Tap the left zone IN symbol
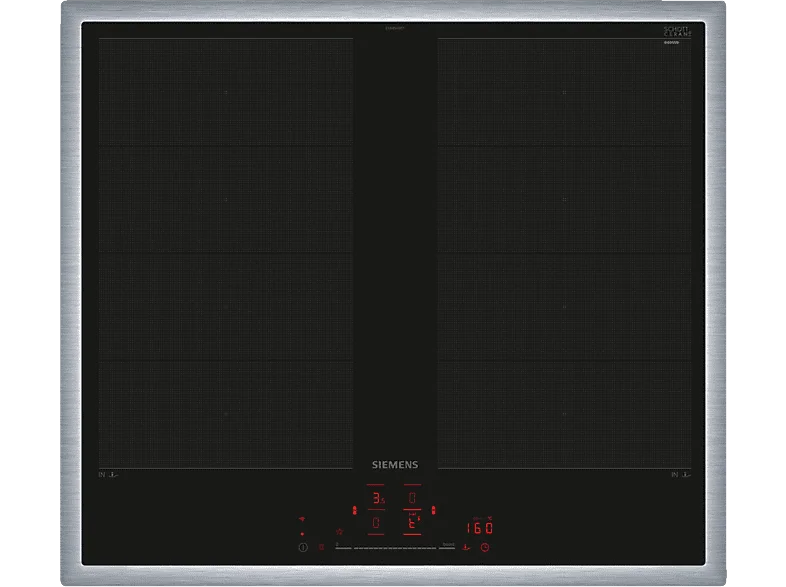786x587 pixels. (102, 475)
